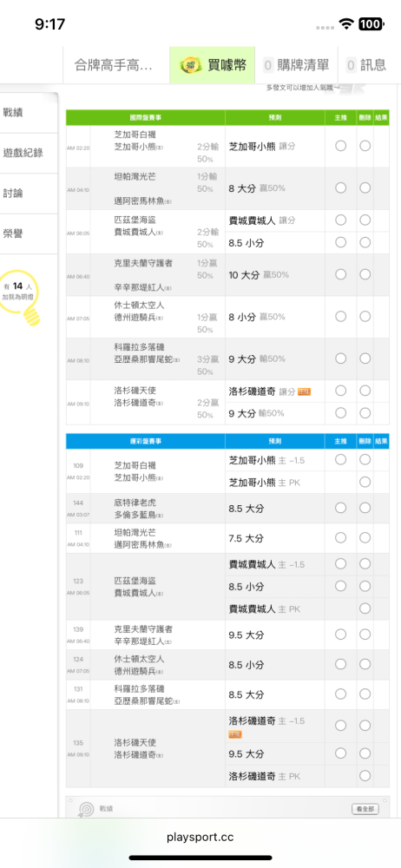The image size is (401, 868).
Task: Select 刪除 for 費城費城人 主 PK
Action: pos(365,608)
